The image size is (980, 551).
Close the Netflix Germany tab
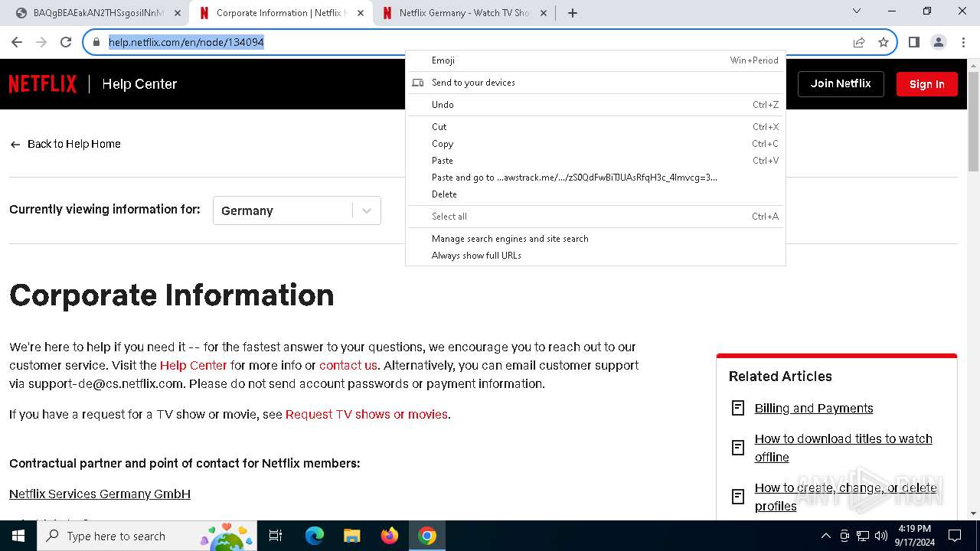pos(544,13)
